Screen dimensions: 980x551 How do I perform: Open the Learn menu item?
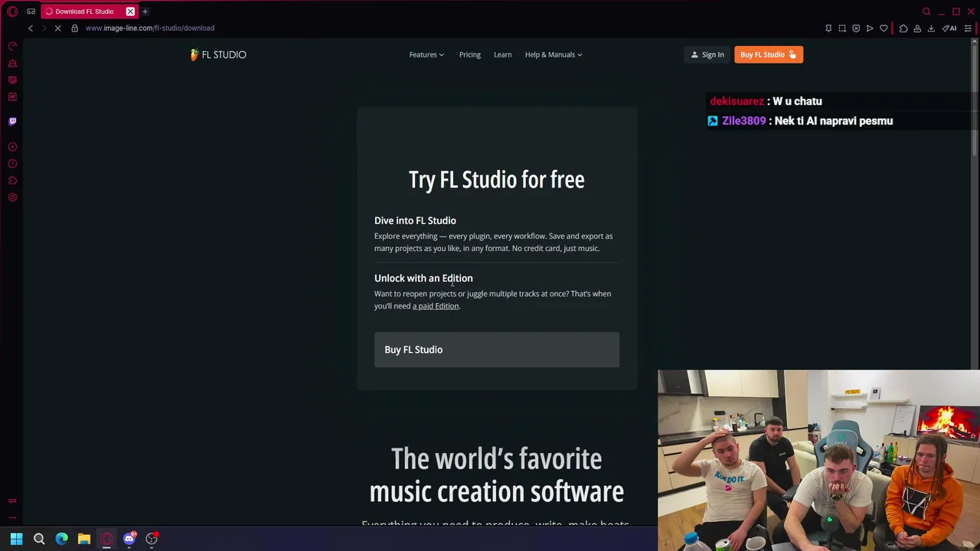(x=502, y=54)
